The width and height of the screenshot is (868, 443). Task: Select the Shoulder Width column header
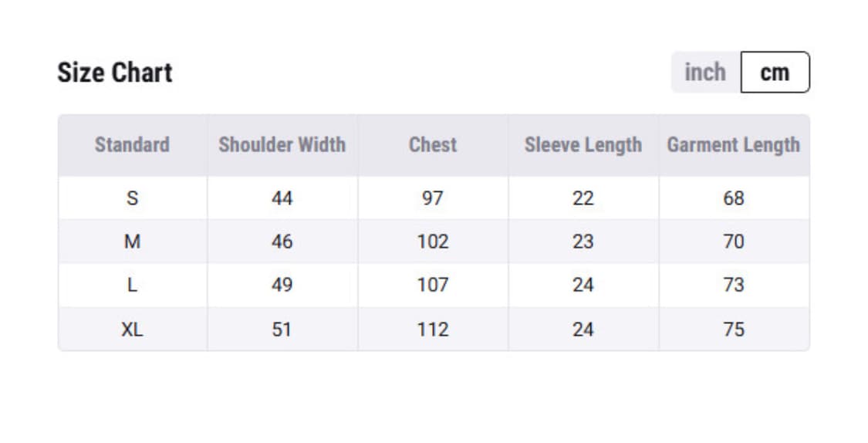pyautogui.click(x=282, y=144)
